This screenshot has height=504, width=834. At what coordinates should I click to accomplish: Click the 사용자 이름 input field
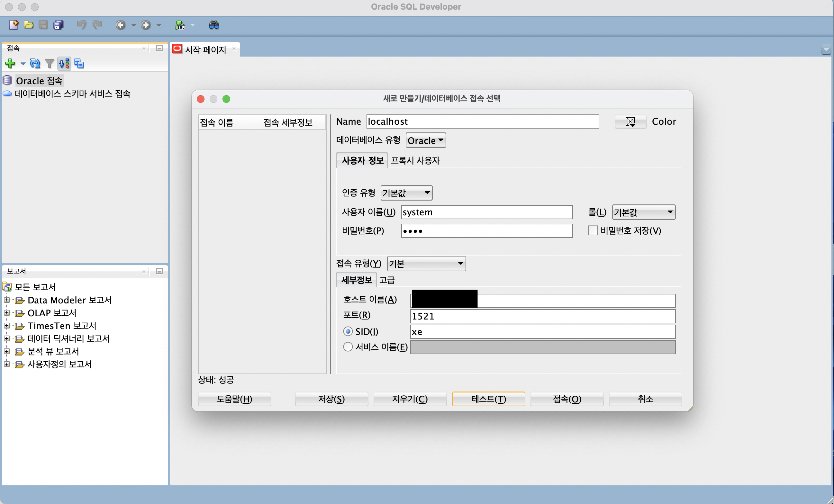487,212
